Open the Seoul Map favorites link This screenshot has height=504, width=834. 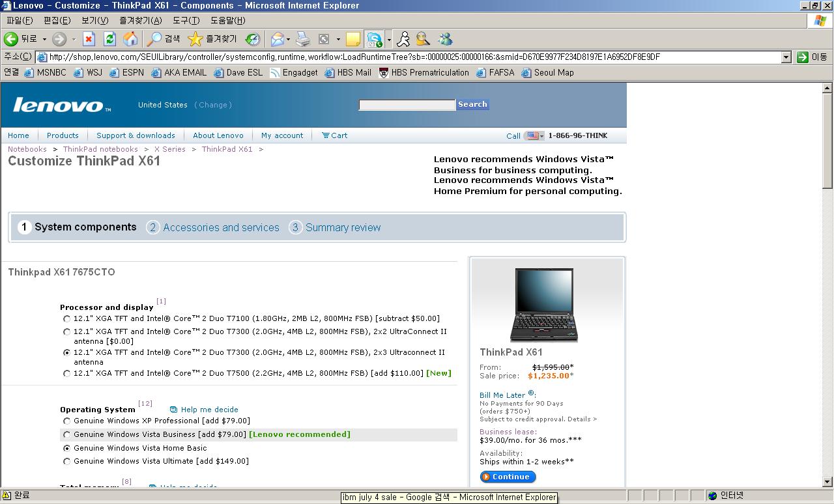point(548,72)
